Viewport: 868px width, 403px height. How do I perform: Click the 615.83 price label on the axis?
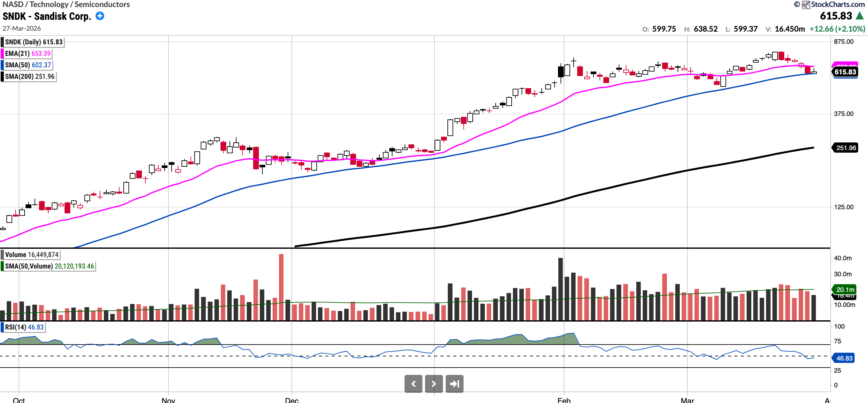(845, 72)
